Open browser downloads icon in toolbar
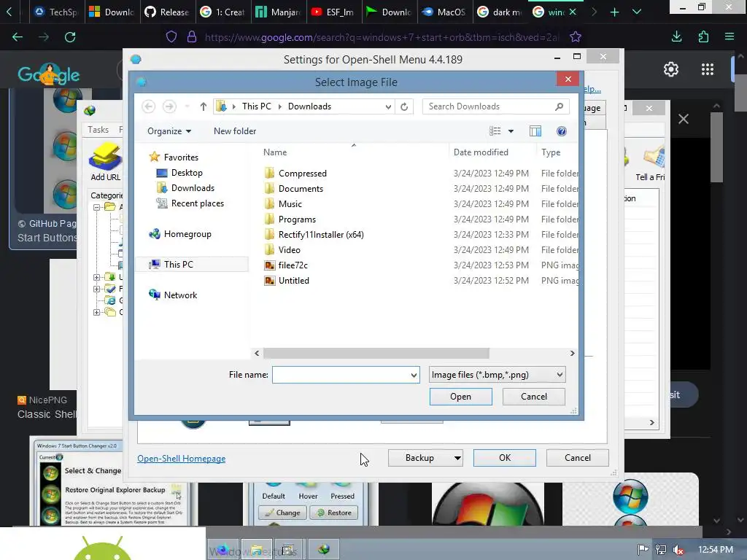Image resolution: width=747 pixels, height=560 pixels. coord(676,36)
